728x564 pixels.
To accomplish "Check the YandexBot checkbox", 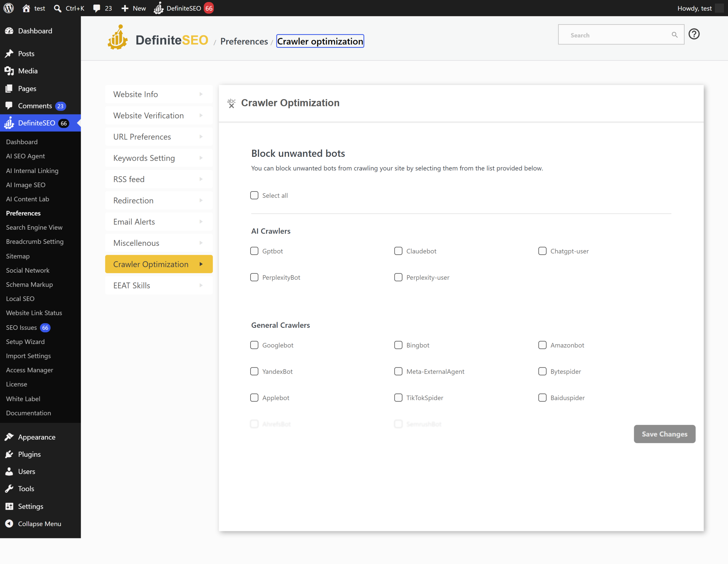I will click(x=254, y=371).
